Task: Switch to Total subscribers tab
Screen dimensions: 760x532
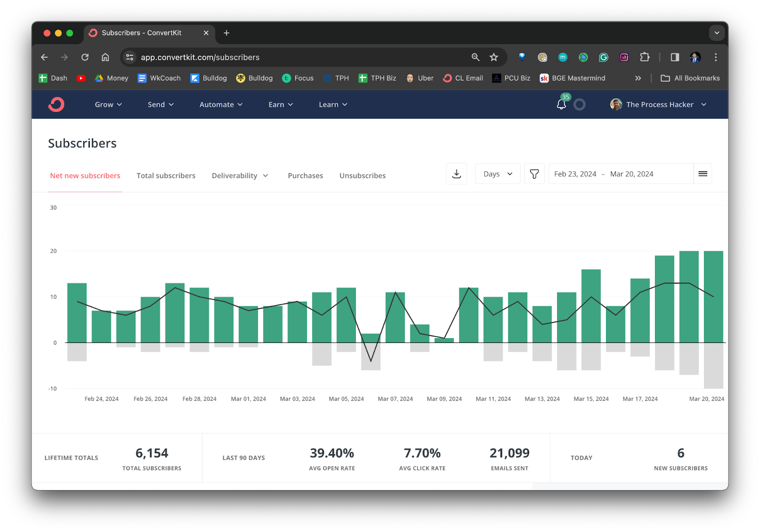Action: [x=166, y=176]
